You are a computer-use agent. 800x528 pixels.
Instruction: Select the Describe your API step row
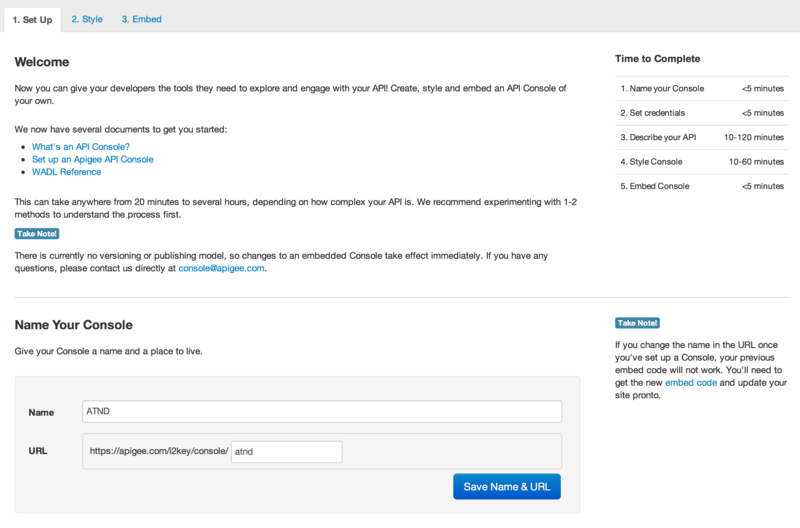702,137
